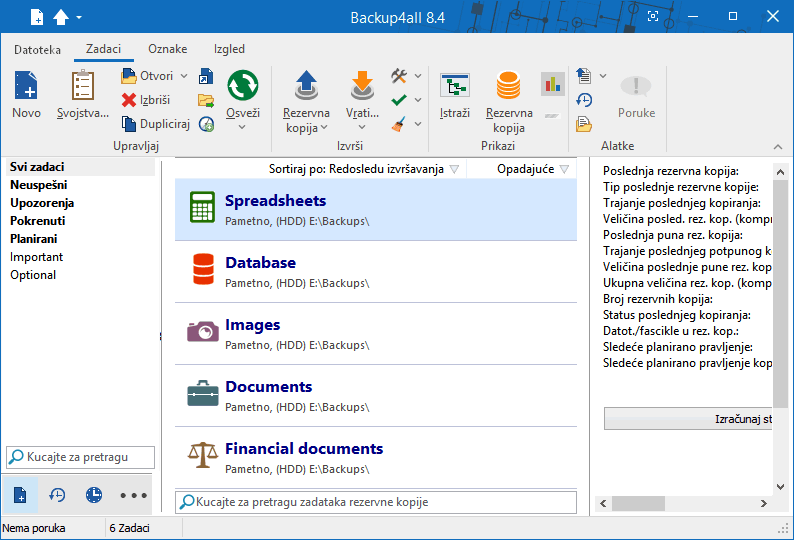Click the broom cleanup icon
This screenshot has height=540, width=794.
(399, 124)
